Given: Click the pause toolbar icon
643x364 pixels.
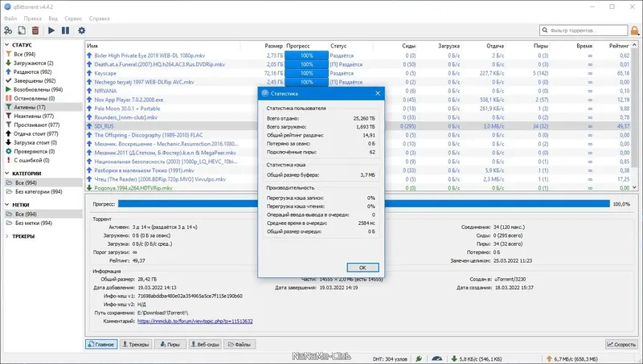Looking at the screenshot, I should point(65,31).
